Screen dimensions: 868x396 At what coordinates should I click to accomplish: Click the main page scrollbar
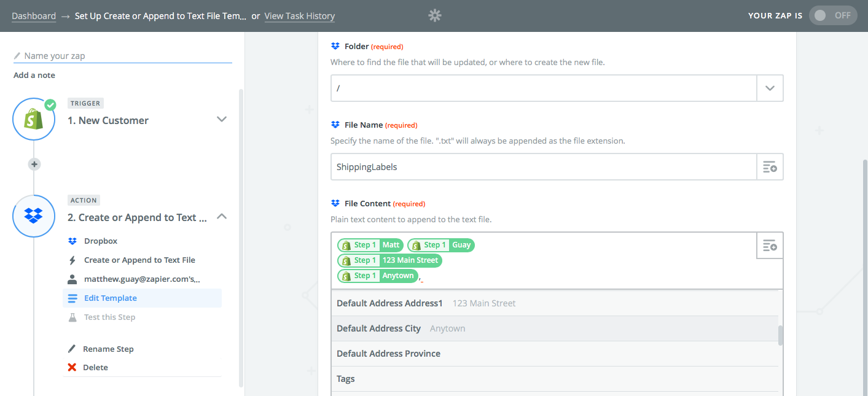pyautogui.click(x=865, y=276)
